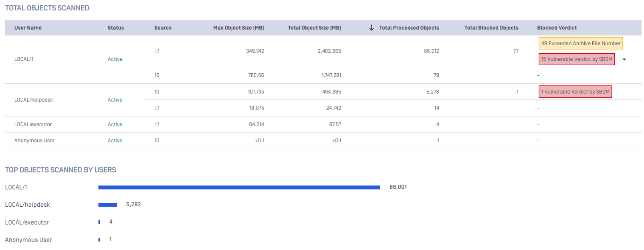Sort by Max Object Size [MB] header

pos(238,28)
